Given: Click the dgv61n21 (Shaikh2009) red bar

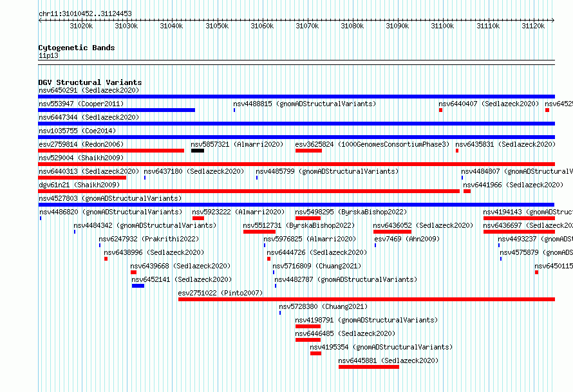Looking at the screenshot, I should [249, 191].
